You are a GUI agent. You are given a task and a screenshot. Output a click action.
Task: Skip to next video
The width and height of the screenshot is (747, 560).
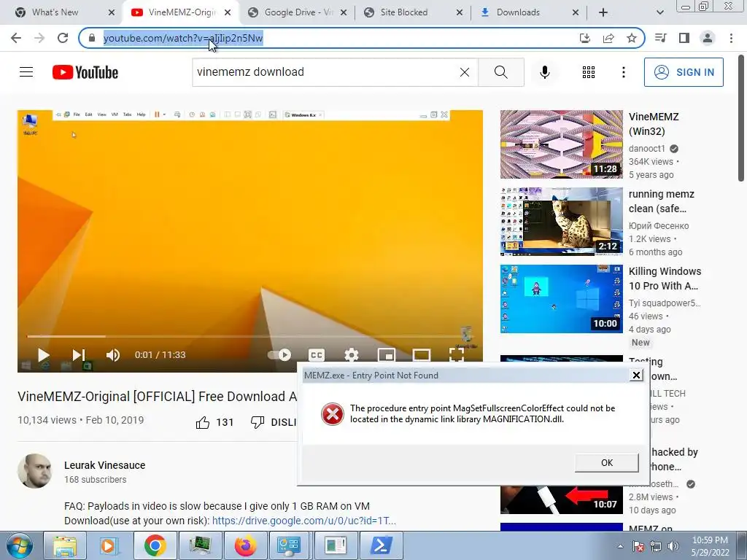point(79,355)
